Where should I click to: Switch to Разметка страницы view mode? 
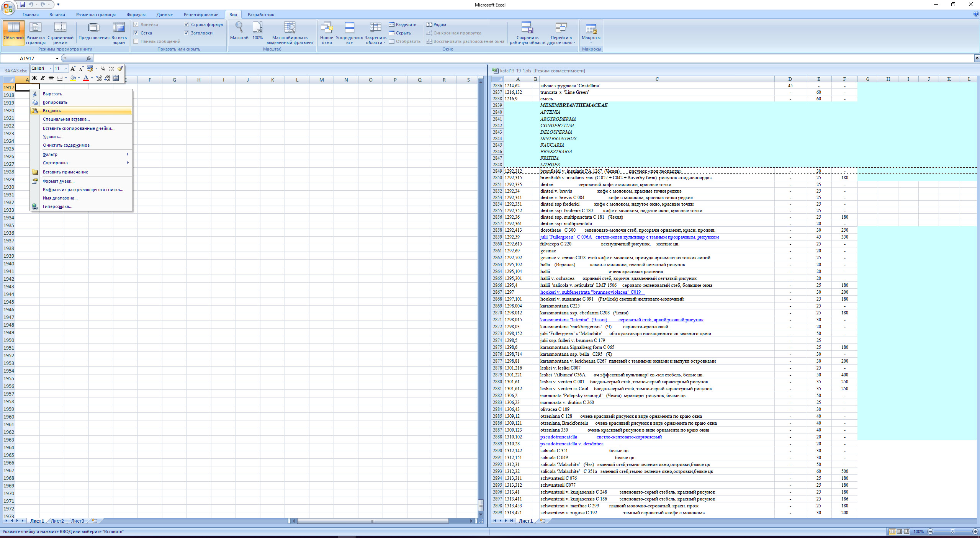[36, 33]
